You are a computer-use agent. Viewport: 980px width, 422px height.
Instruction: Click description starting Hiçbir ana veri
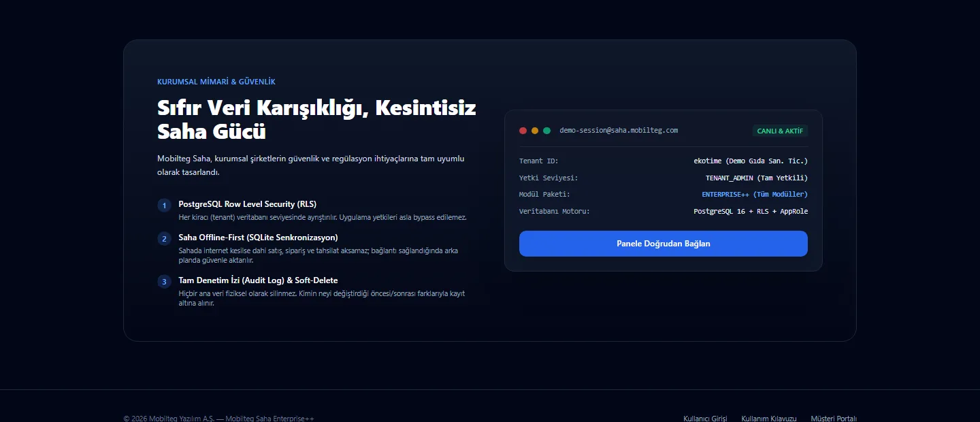pyautogui.click(x=322, y=298)
